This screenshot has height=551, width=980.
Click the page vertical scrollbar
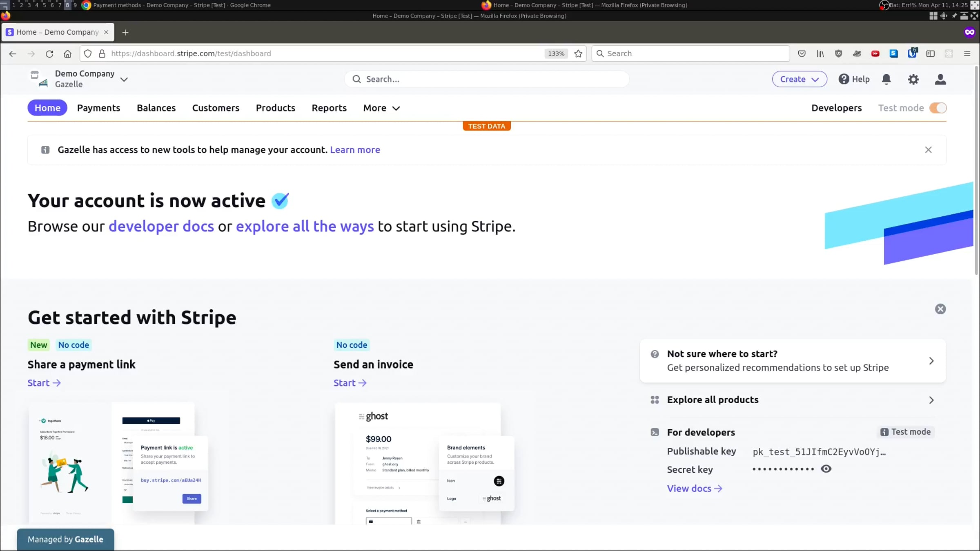976,169
